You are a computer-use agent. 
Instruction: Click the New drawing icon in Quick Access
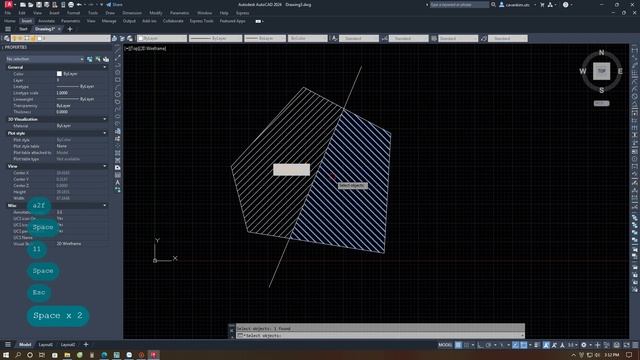(23, 5)
